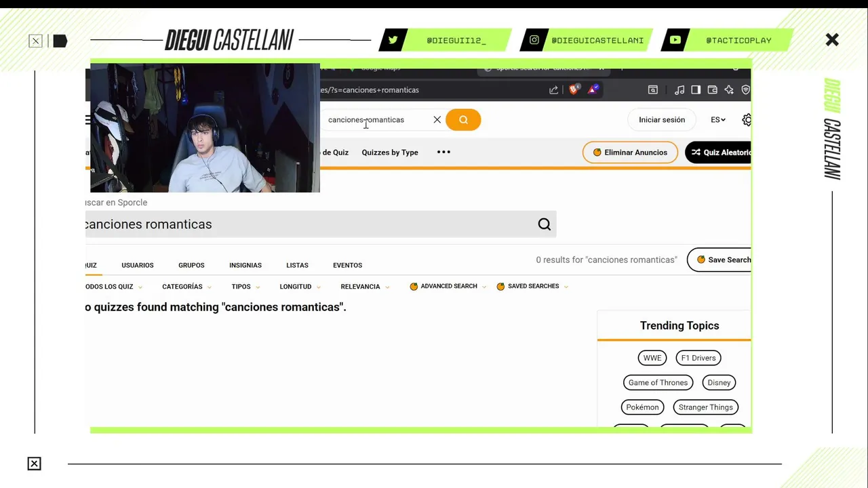Click the Brave VPN shield icon
The image size is (868, 488).
(x=745, y=89)
